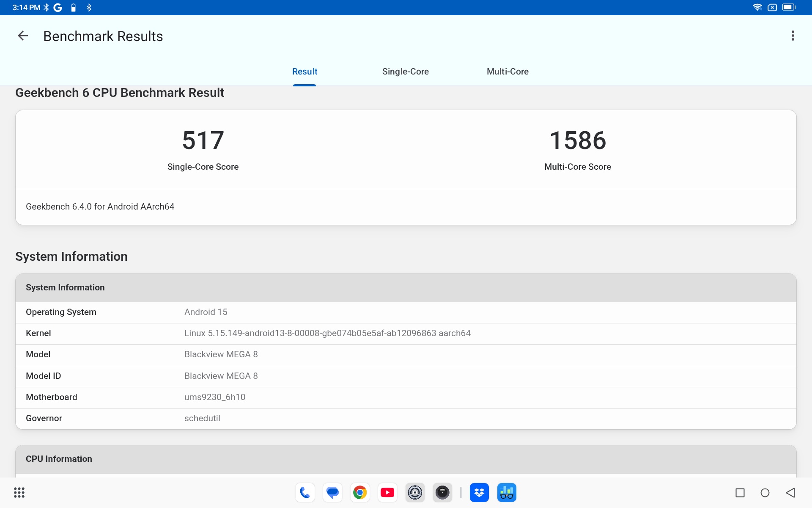Tap the Geekbench 6 CPU Benchmark Result heading
812x508 pixels.
(x=120, y=93)
